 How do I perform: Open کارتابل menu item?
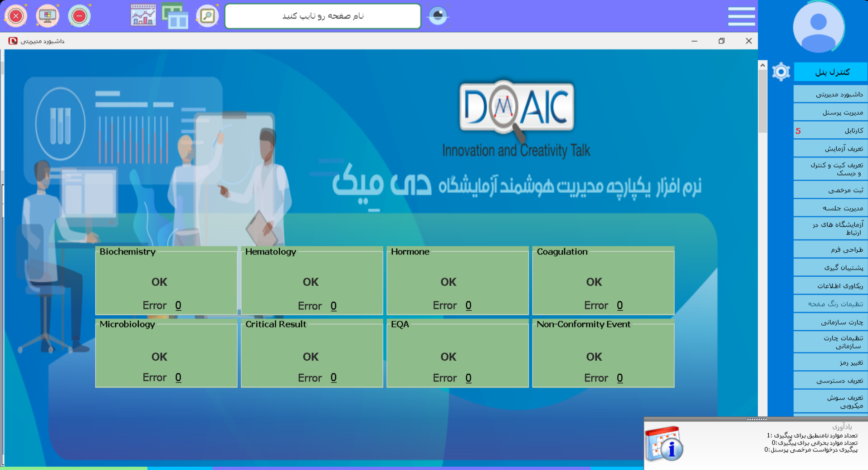tap(830, 131)
